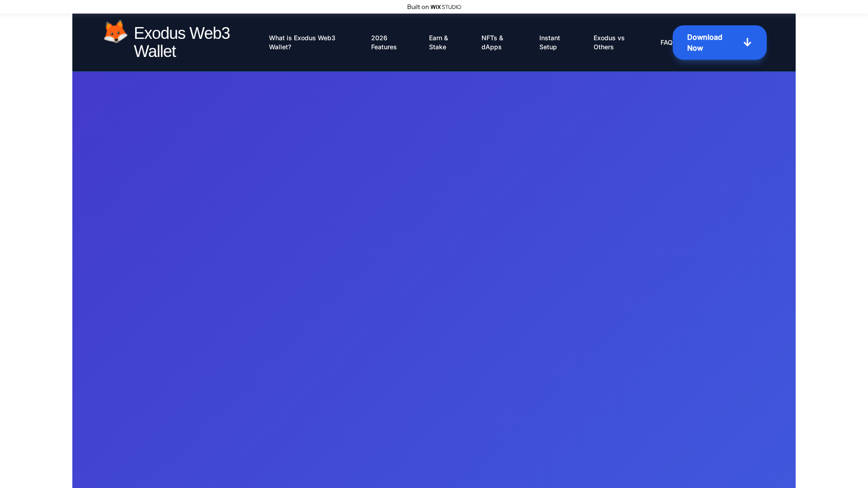The height and width of the screenshot is (488, 868).
Task: Jump to Instant Setup section
Action: [550, 42]
